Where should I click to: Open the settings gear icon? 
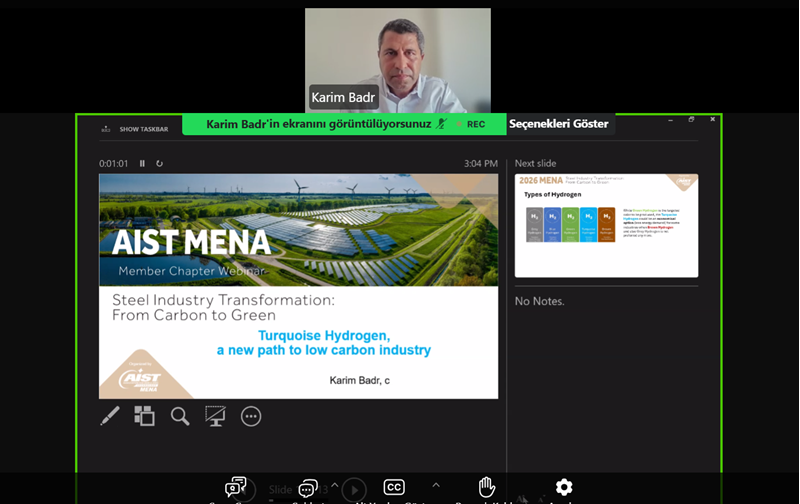[564, 487]
